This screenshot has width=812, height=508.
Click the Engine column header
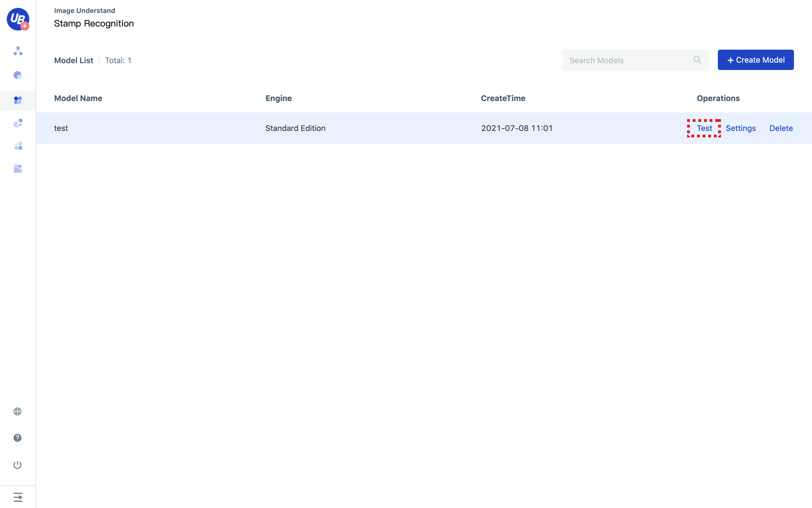click(x=279, y=98)
